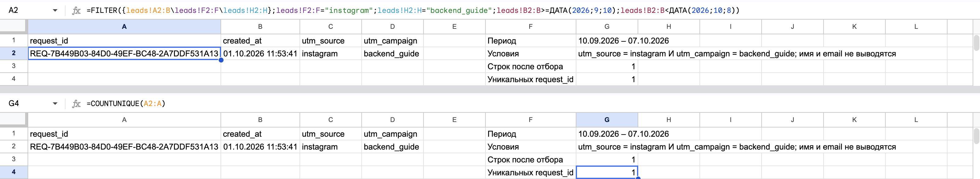
Task: Click 'Строк после отбора' cell in the bottom pane
Action: pos(531,160)
